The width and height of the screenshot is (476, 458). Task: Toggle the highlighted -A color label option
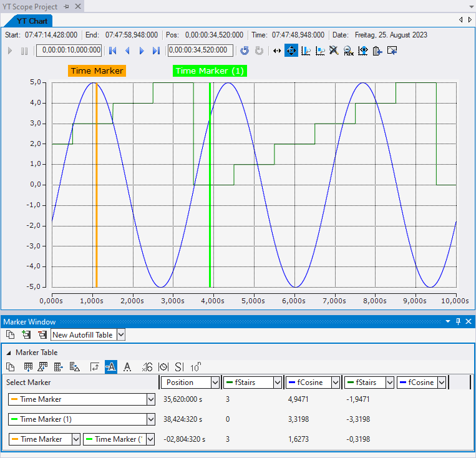coord(111,367)
